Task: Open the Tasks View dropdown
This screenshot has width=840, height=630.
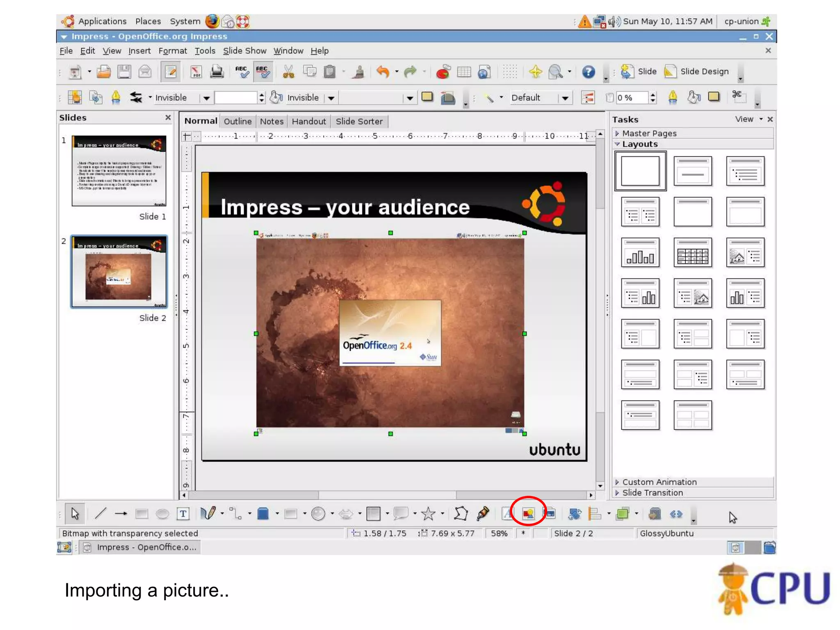Action: tap(749, 119)
